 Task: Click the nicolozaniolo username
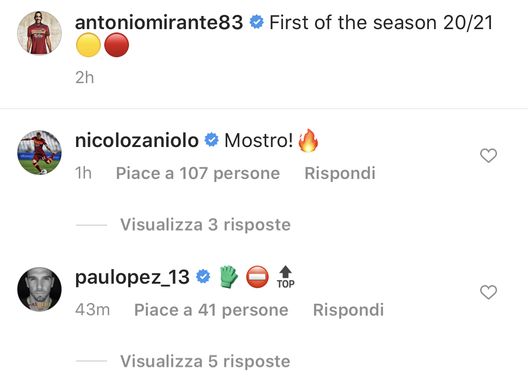point(137,140)
